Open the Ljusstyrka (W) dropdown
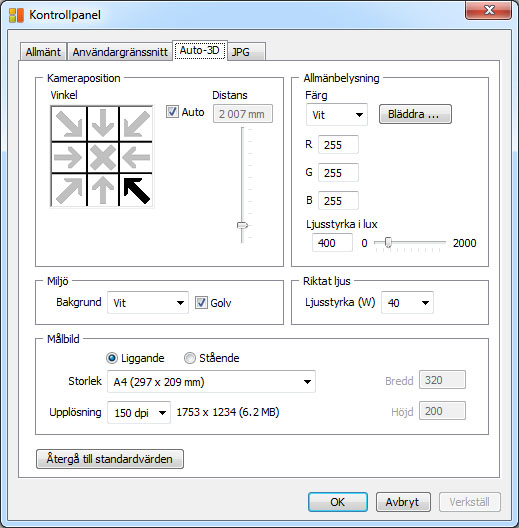This screenshot has height=528, width=519. pyautogui.click(x=407, y=303)
